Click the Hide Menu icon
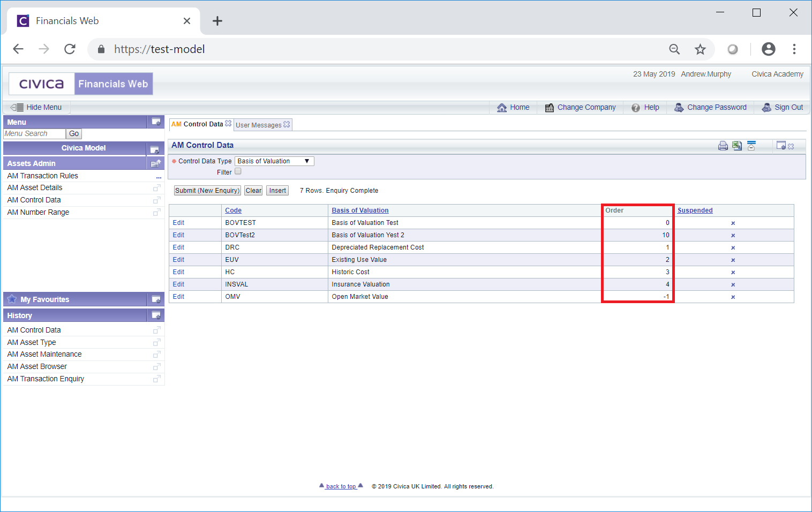The height and width of the screenshot is (512, 812). click(17, 107)
